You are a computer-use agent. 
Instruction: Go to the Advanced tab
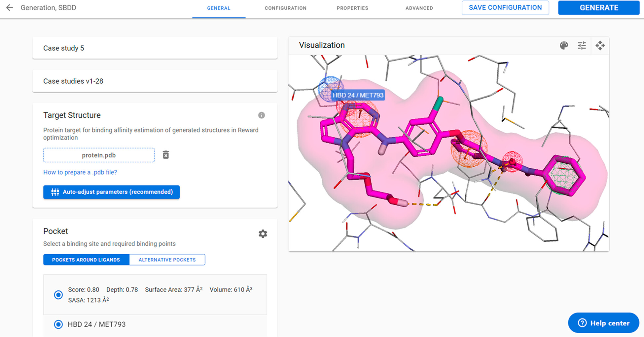click(x=419, y=8)
